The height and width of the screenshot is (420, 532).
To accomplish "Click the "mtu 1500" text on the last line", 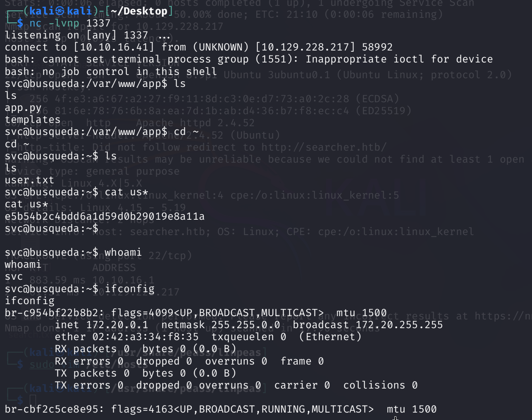I will [x=411, y=409].
